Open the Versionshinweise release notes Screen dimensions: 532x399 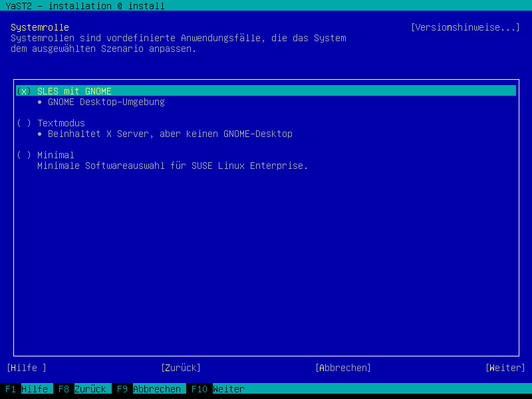tap(465, 27)
